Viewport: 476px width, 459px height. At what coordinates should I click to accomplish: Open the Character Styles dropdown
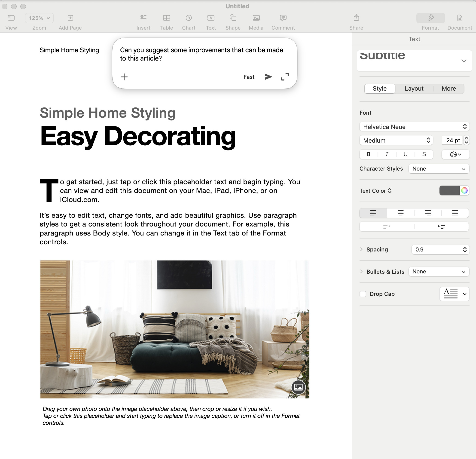439,168
